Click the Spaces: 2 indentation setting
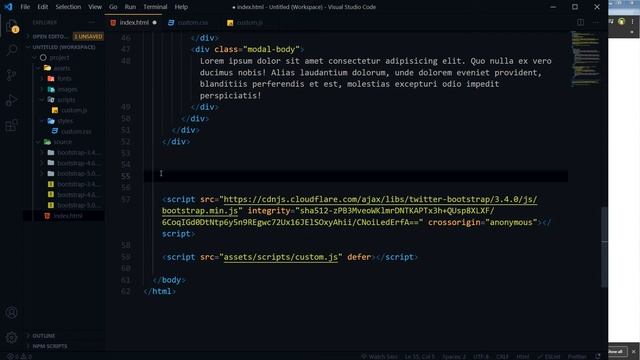The image size is (640, 360). [454, 356]
